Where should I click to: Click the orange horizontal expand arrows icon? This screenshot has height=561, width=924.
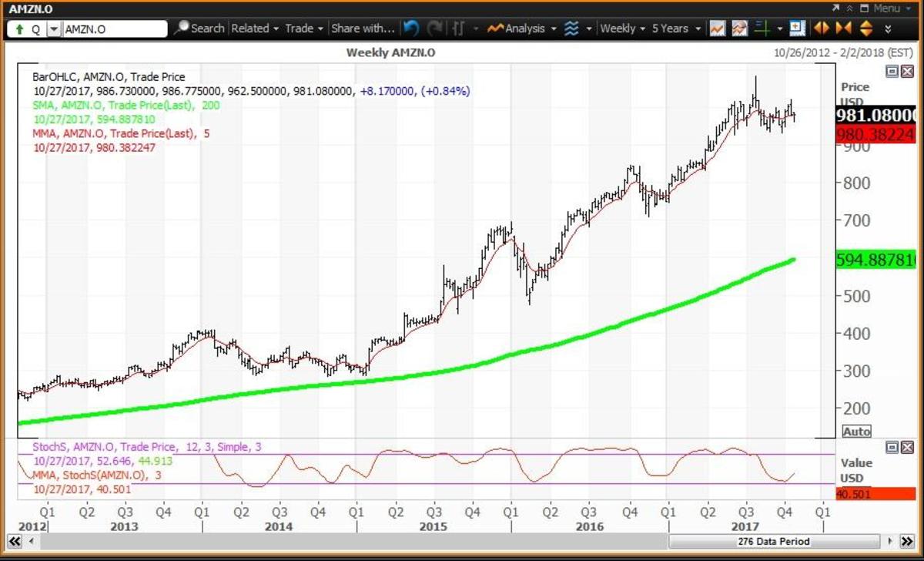822,29
